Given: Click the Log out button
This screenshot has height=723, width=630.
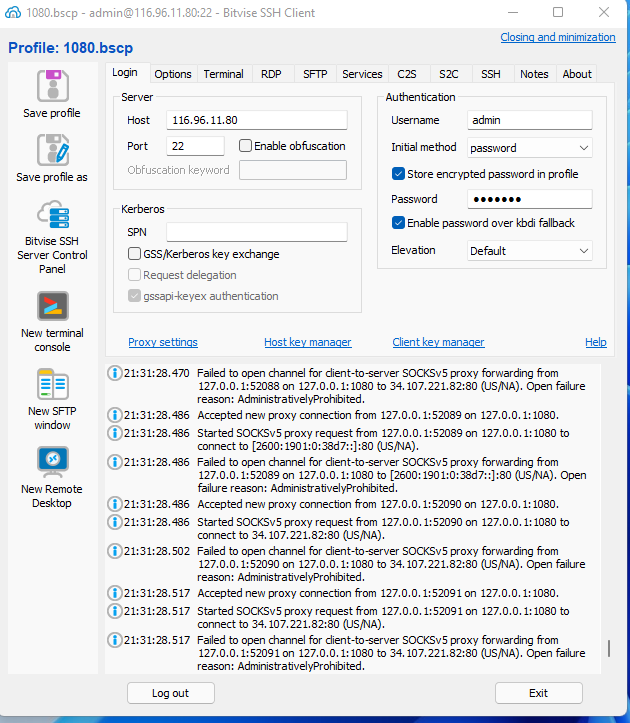Looking at the screenshot, I should coord(171,693).
